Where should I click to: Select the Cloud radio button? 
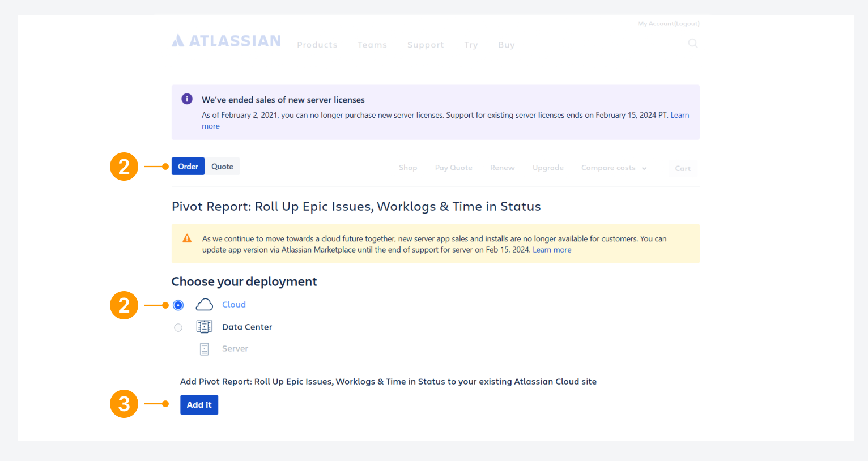[x=178, y=305]
